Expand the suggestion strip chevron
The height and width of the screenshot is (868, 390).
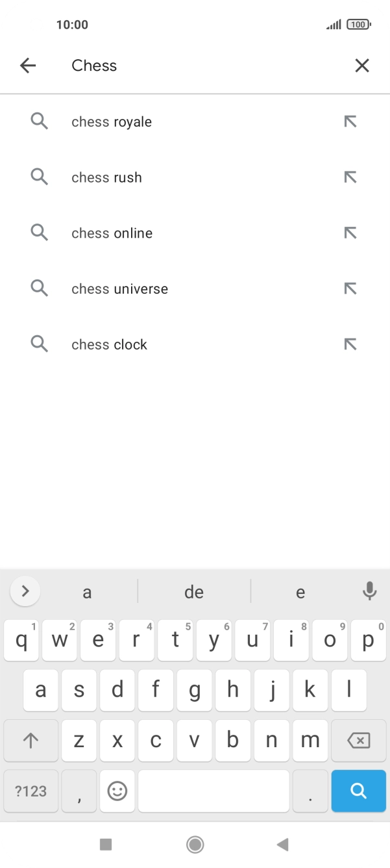(x=25, y=591)
